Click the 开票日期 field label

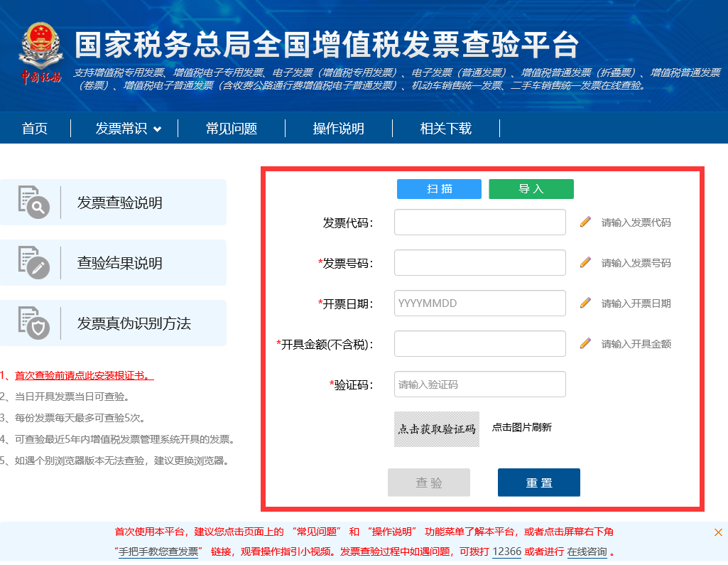(346, 304)
